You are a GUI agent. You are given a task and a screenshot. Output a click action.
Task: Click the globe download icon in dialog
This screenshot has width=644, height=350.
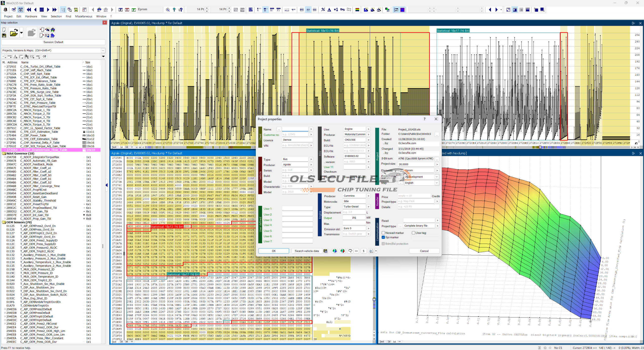pos(335,251)
